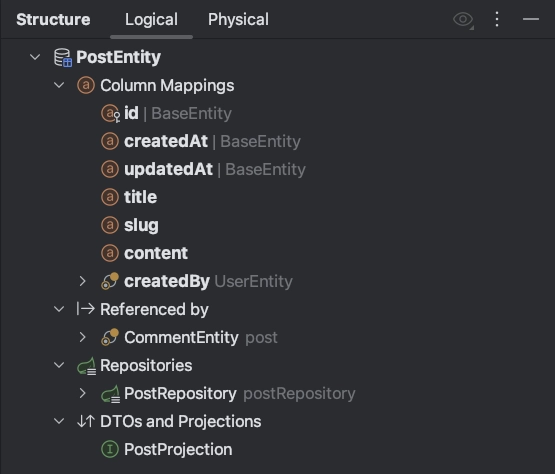Image resolution: width=555 pixels, height=474 pixels.
Task: Click the DTOs and Projections arrows icon
Action: [x=86, y=421]
